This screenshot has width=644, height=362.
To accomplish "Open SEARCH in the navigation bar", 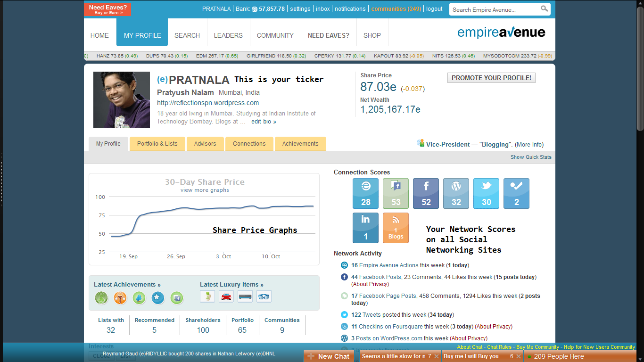I will (x=187, y=35).
